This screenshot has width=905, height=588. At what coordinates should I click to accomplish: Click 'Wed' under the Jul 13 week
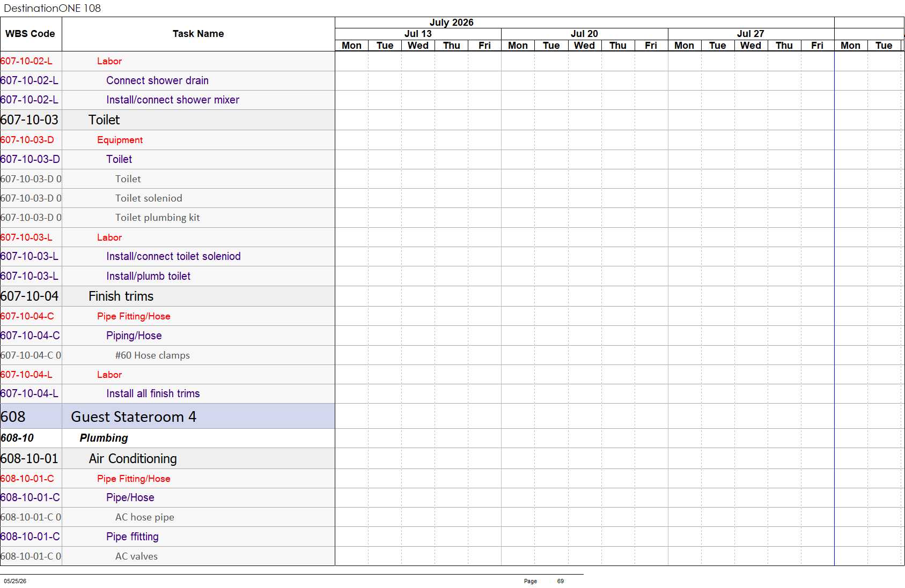418,46
